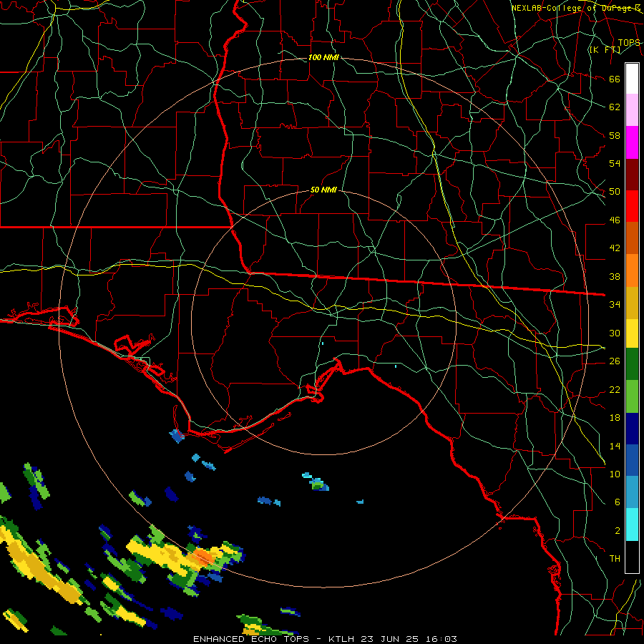This screenshot has width=644, height=644.
Task: Click the "10" legend tick value
Action: [x=615, y=474]
